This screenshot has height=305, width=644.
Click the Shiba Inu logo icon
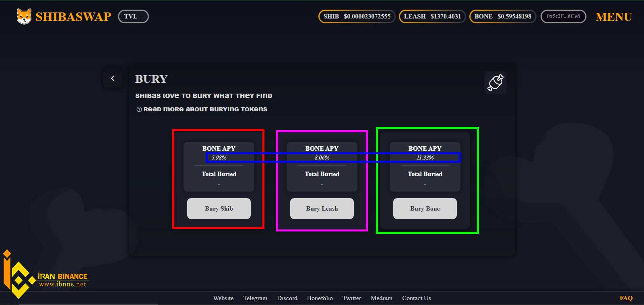tap(24, 16)
